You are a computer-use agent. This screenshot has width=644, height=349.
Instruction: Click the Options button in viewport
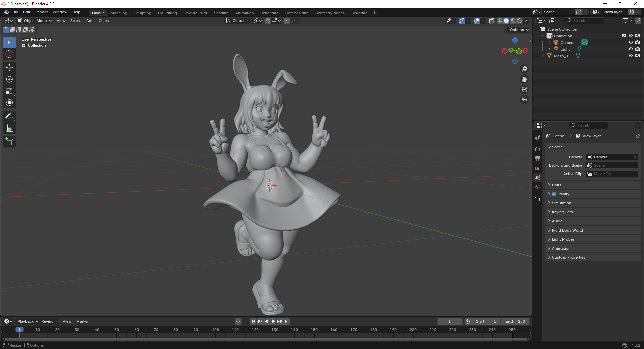(519, 30)
